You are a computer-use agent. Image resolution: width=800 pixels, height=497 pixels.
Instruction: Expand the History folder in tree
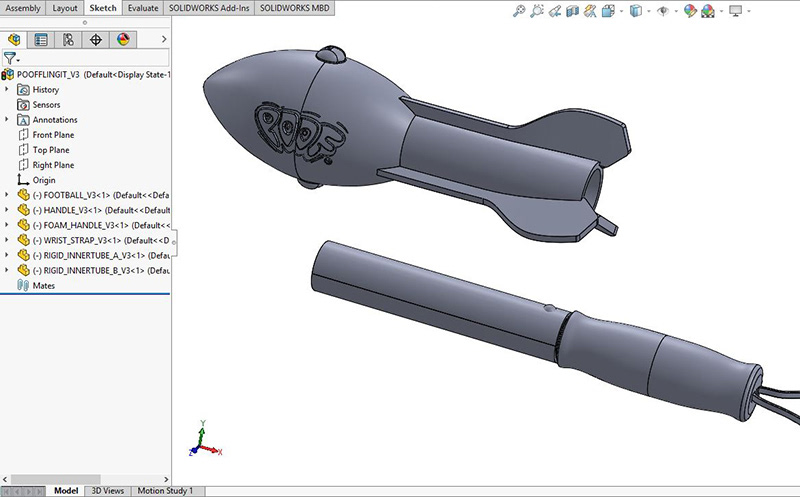(8, 90)
